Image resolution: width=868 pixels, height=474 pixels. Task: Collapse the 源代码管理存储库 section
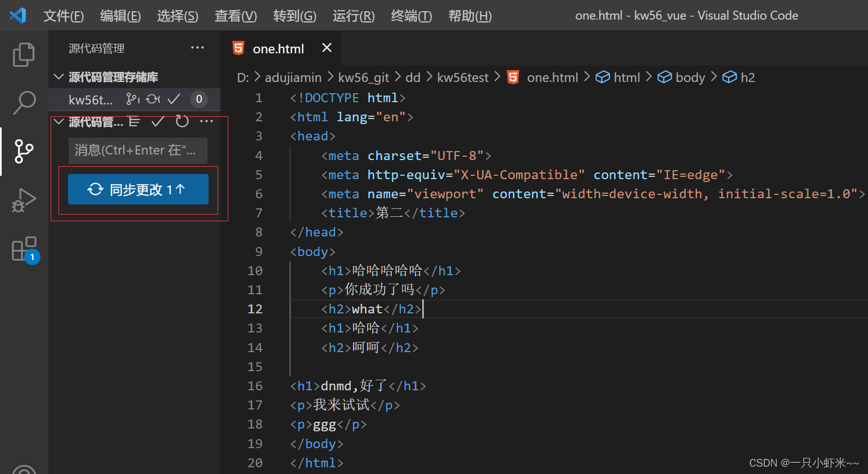(58, 77)
